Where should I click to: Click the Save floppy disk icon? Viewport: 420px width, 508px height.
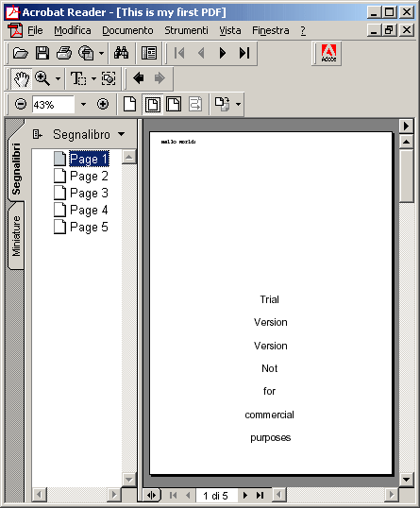(x=42, y=53)
